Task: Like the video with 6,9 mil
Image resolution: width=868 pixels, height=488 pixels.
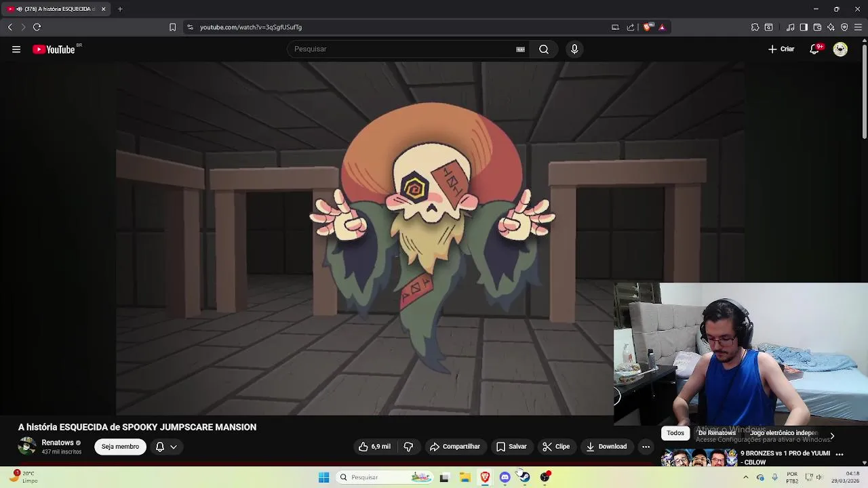Action: [x=375, y=447]
